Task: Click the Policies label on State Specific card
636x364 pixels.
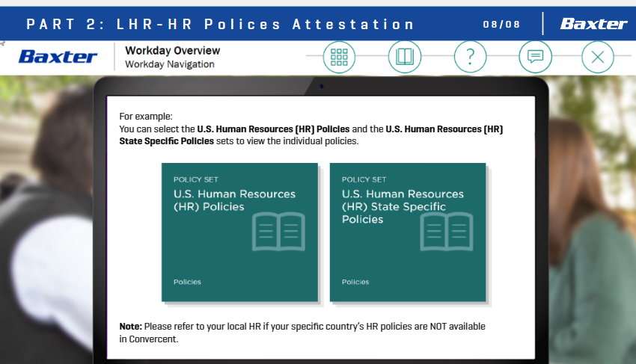Action: (355, 282)
